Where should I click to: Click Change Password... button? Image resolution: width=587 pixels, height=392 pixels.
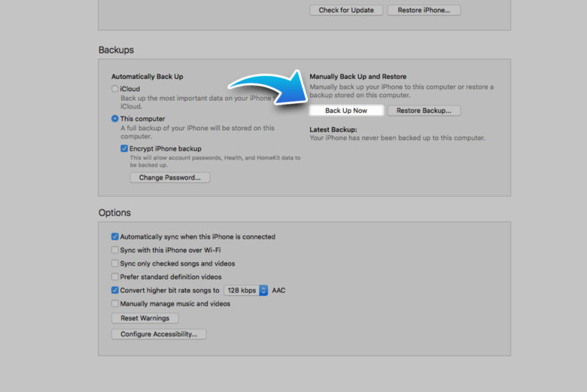[170, 178]
